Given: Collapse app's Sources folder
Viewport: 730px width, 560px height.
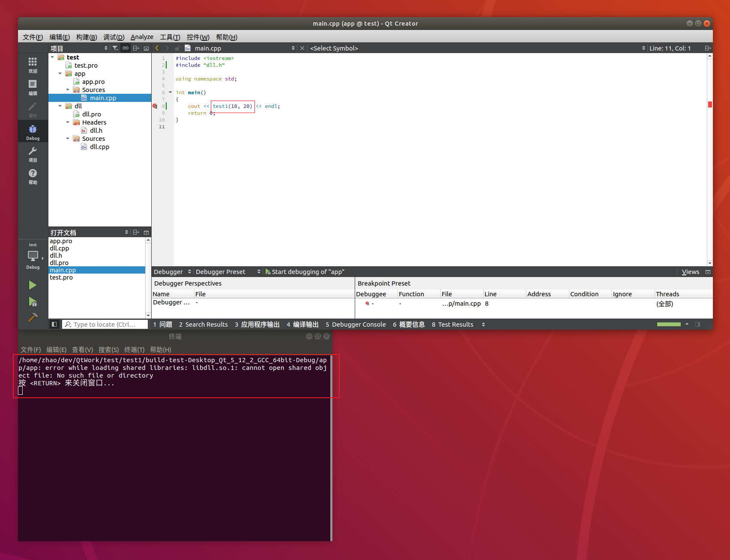Looking at the screenshot, I should pos(68,90).
